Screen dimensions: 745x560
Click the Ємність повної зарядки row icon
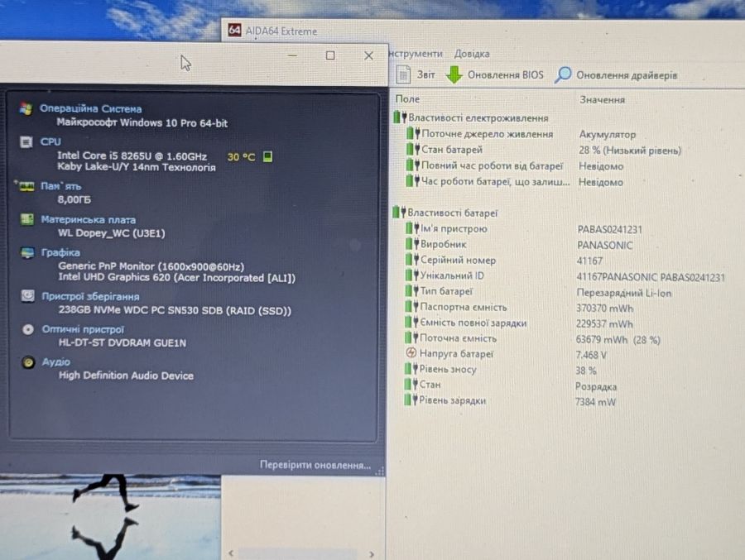tap(411, 322)
